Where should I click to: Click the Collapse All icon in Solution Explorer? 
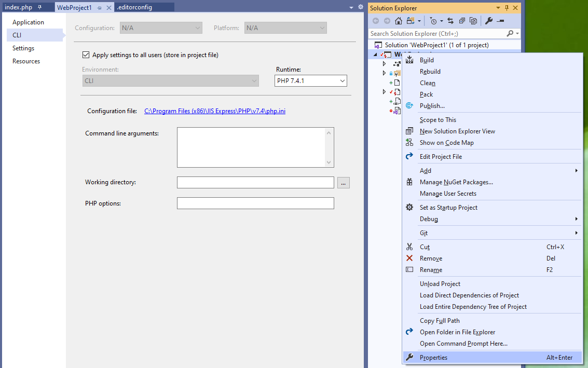461,21
